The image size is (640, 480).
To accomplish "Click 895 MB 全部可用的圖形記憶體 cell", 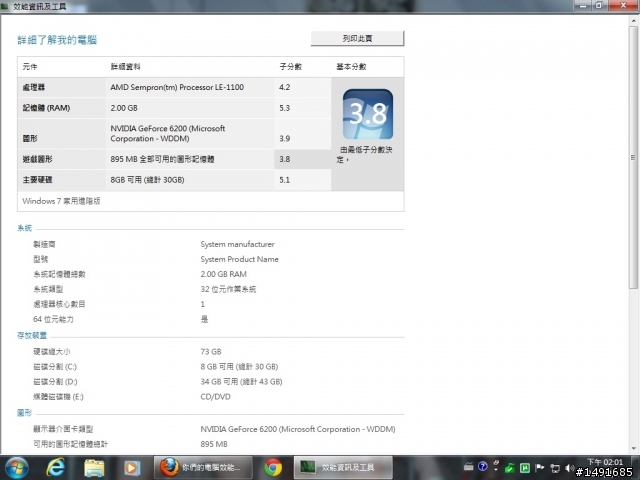I will tap(162, 159).
